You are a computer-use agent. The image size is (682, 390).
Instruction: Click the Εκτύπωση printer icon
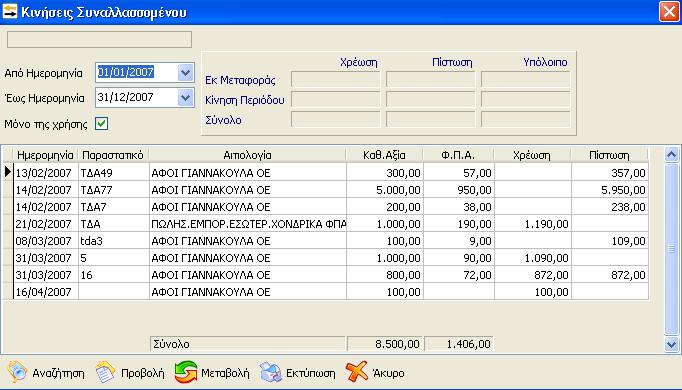[x=271, y=372]
